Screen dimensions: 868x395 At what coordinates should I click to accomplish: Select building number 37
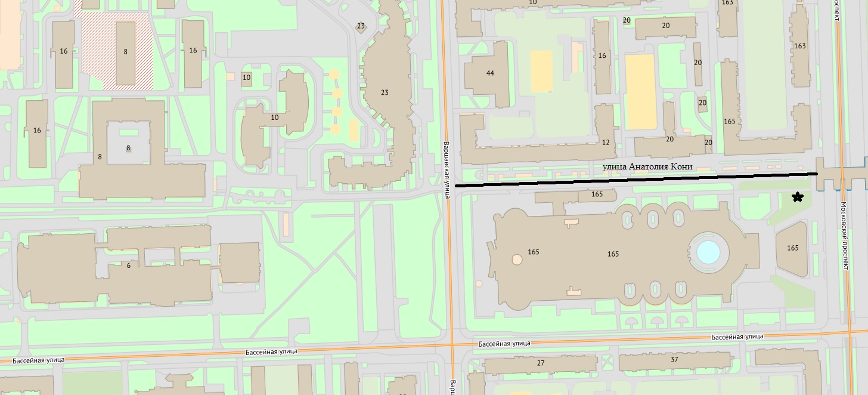click(x=674, y=359)
